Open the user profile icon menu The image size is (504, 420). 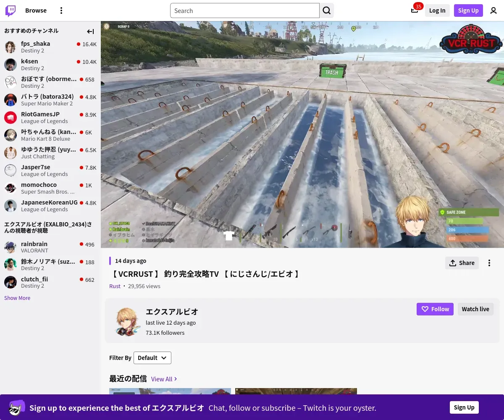click(493, 10)
